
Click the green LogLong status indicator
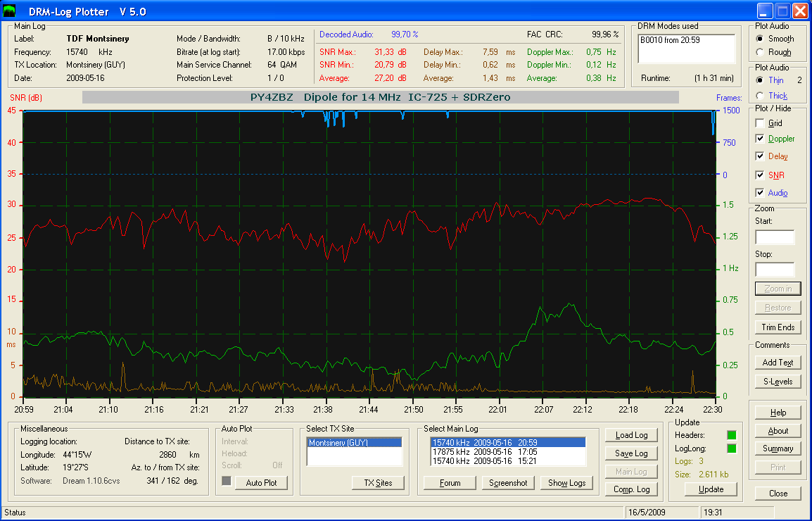731,448
